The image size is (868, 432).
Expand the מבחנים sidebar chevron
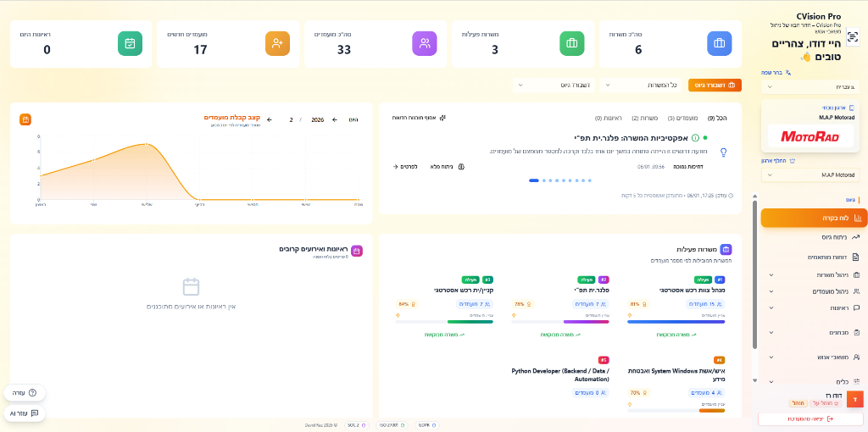tap(770, 333)
